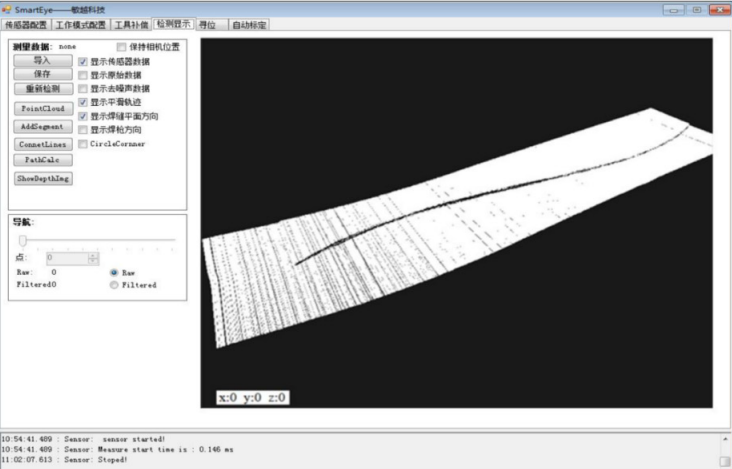Image resolution: width=732 pixels, height=469 pixels.
Task: Select the 工具补偿 tab
Action: pyautogui.click(x=131, y=25)
